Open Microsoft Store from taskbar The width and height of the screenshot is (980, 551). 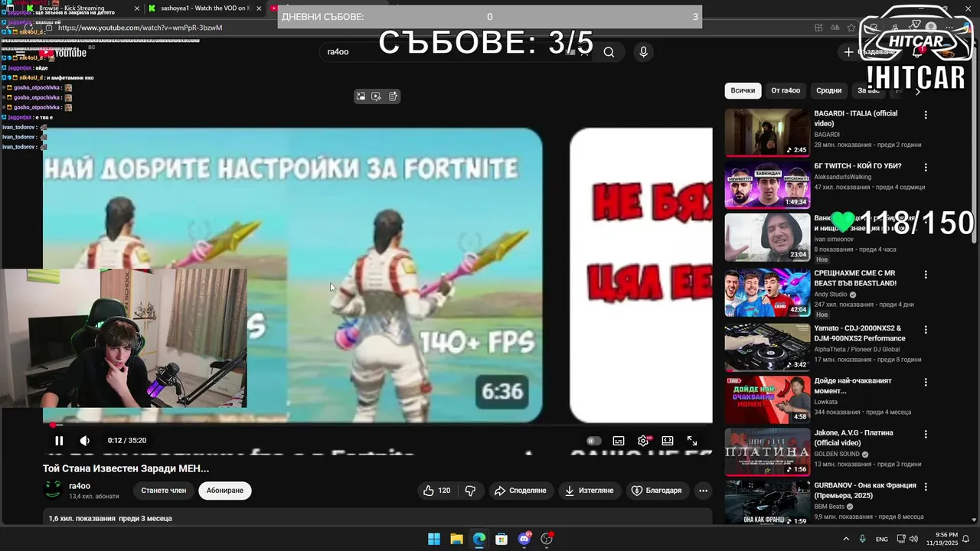click(501, 539)
